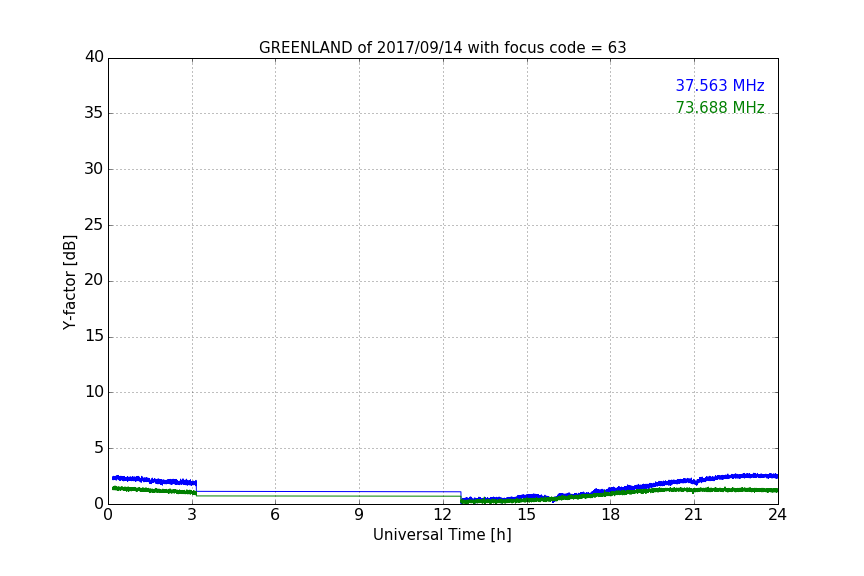The height and width of the screenshot is (576, 864).
Task: Click x-axis tick label 24
Action: point(777,515)
